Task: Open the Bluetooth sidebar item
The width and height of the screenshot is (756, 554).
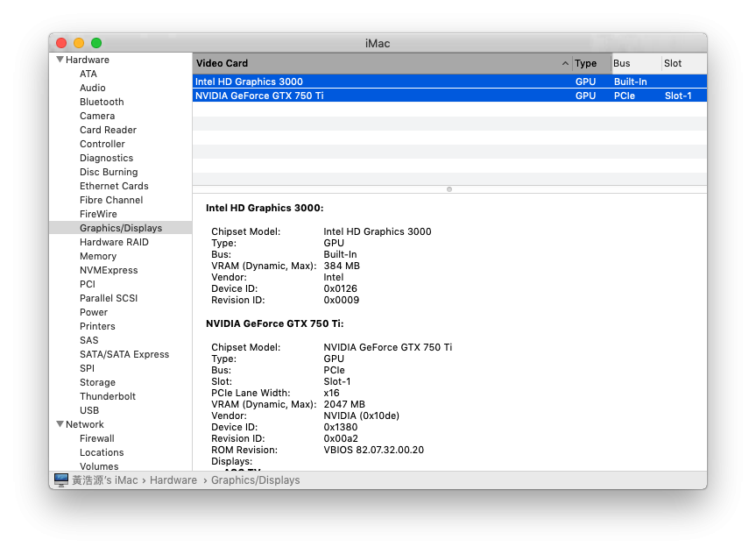Action: [102, 102]
